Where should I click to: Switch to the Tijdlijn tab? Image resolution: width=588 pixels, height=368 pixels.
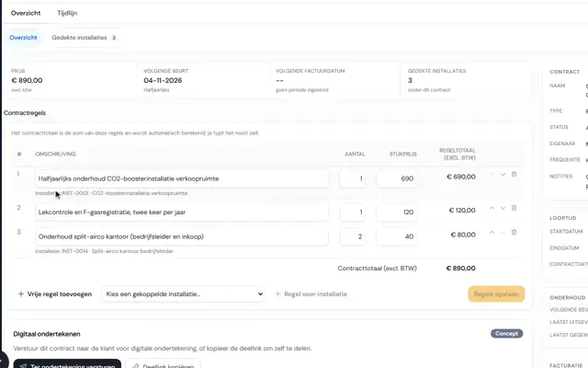tap(67, 13)
